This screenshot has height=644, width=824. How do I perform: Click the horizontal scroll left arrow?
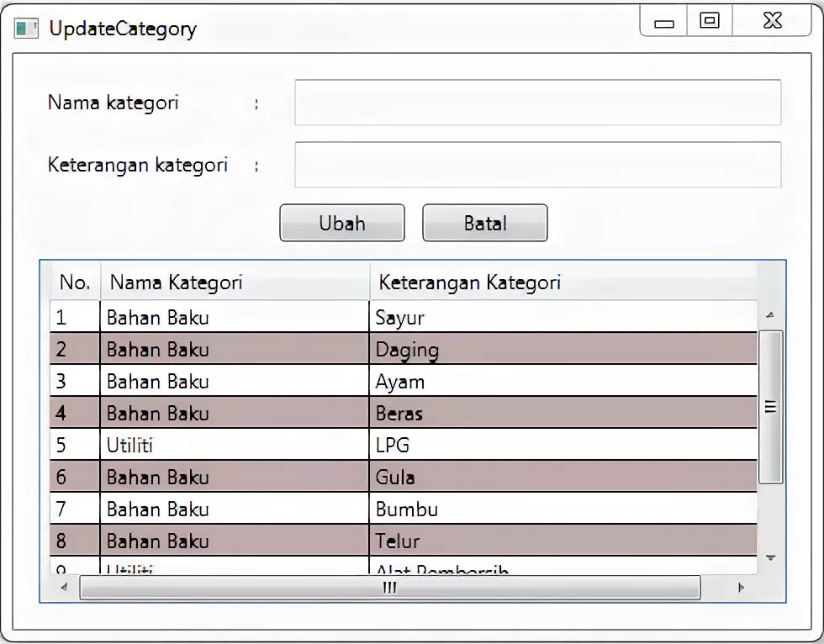point(64,588)
